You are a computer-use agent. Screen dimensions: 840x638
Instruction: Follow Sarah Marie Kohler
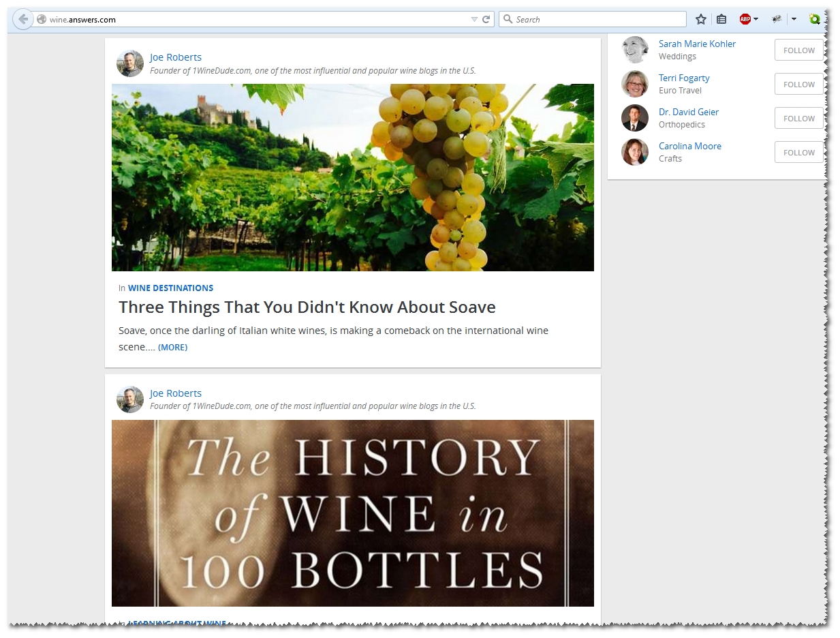(798, 50)
